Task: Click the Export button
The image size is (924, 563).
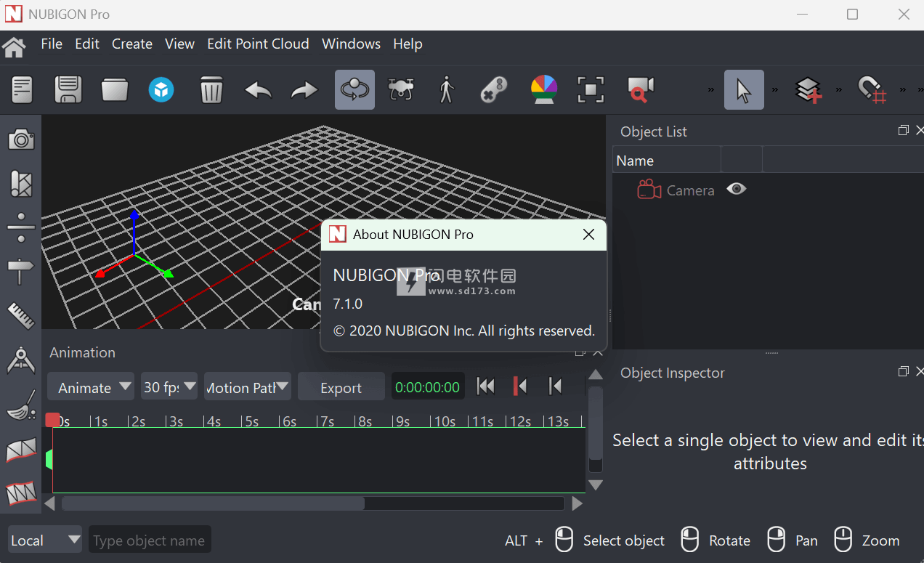Action: pos(341,388)
